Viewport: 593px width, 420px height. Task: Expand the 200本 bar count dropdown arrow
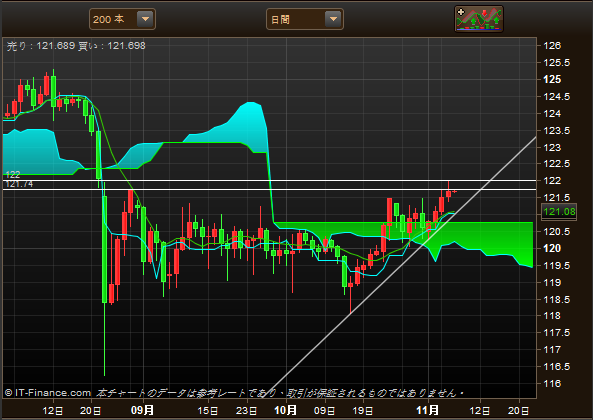click(145, 19)
